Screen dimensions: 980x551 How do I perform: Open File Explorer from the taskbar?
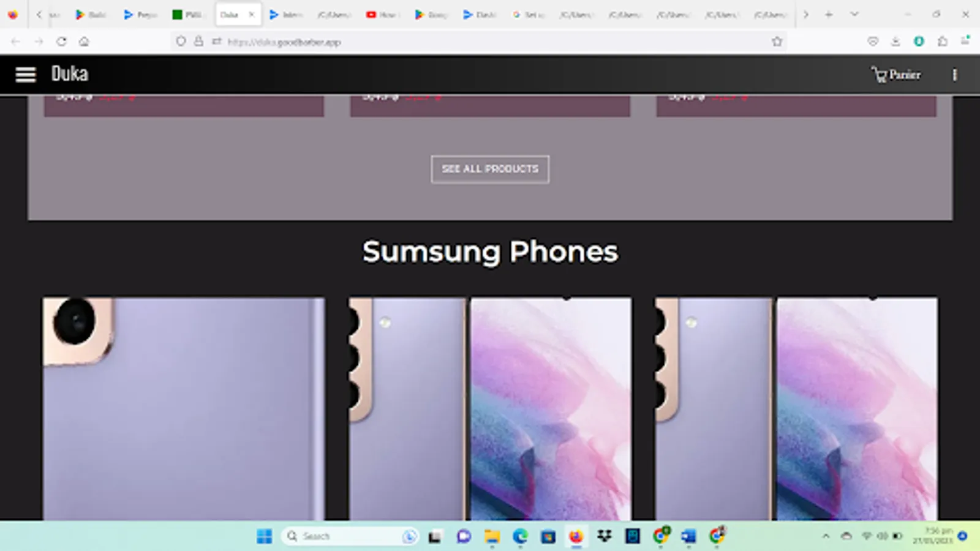click(492, 537)
